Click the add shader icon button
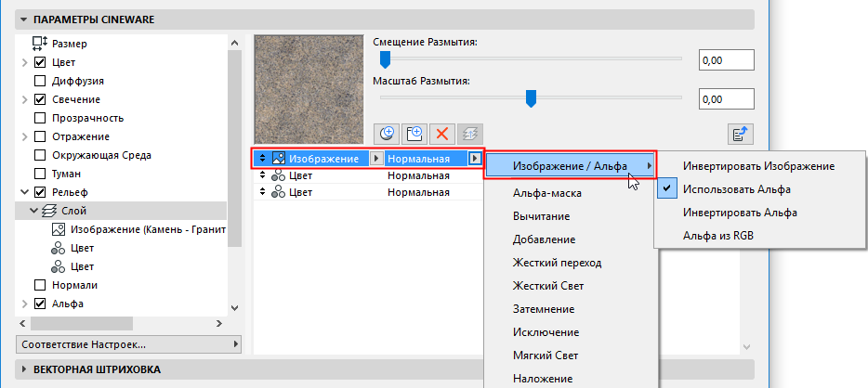Screen dimensions: 868x388 tap(388, 134)
